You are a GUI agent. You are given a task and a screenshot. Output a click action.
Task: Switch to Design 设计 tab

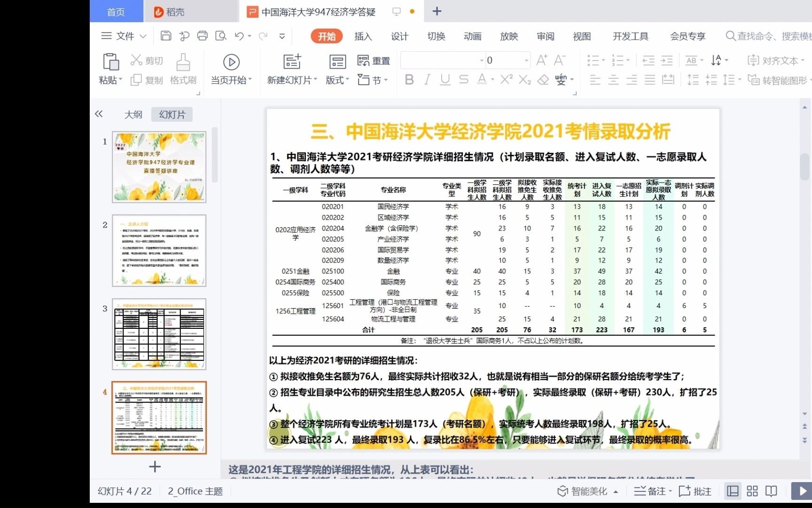pos(399,36)
